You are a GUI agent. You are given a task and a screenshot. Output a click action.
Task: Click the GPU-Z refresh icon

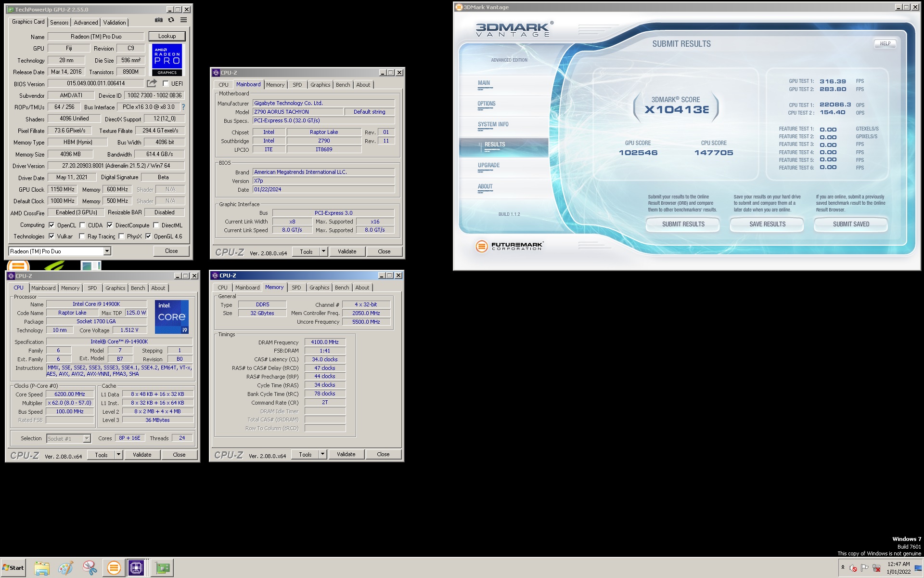[171, 20]
